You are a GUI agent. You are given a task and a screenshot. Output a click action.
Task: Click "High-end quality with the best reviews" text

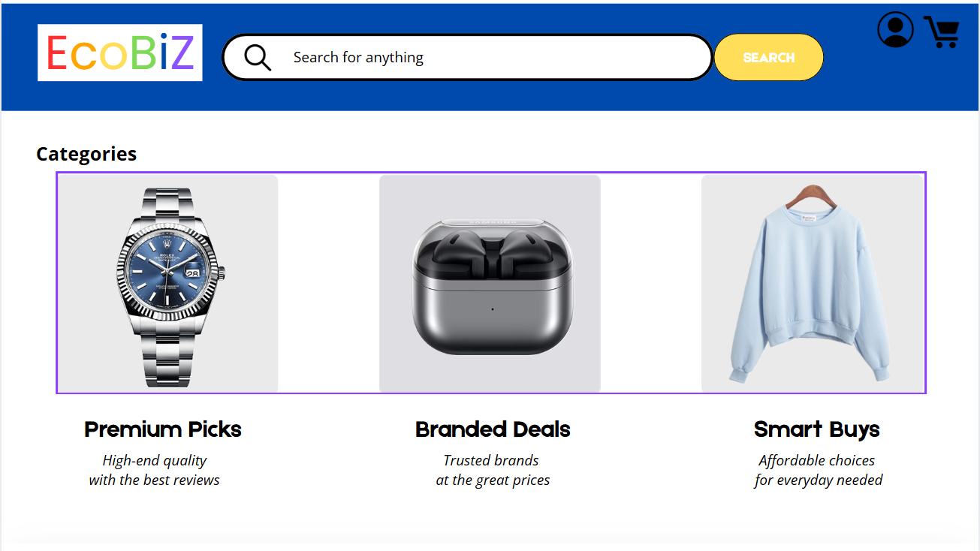coord(155,471)
